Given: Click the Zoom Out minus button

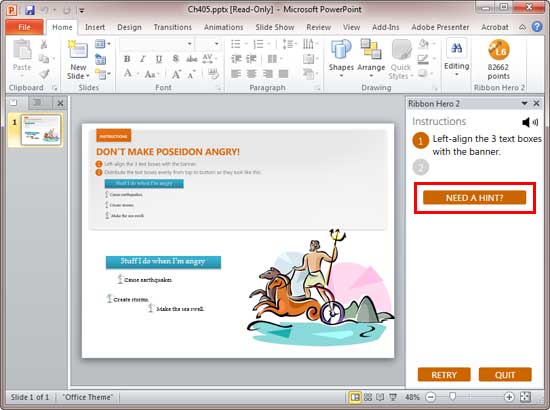Looking at the screenshot, I should pos(430,397).
